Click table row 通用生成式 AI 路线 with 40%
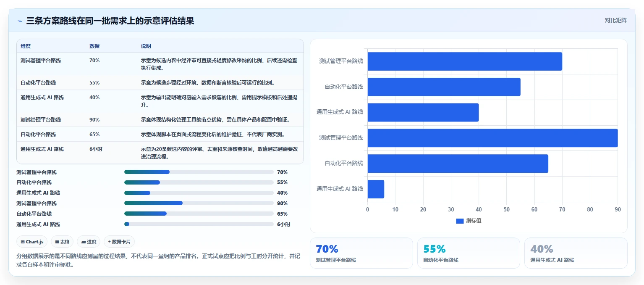The height and width of the screenshot is (285, 644). [160, 101]
